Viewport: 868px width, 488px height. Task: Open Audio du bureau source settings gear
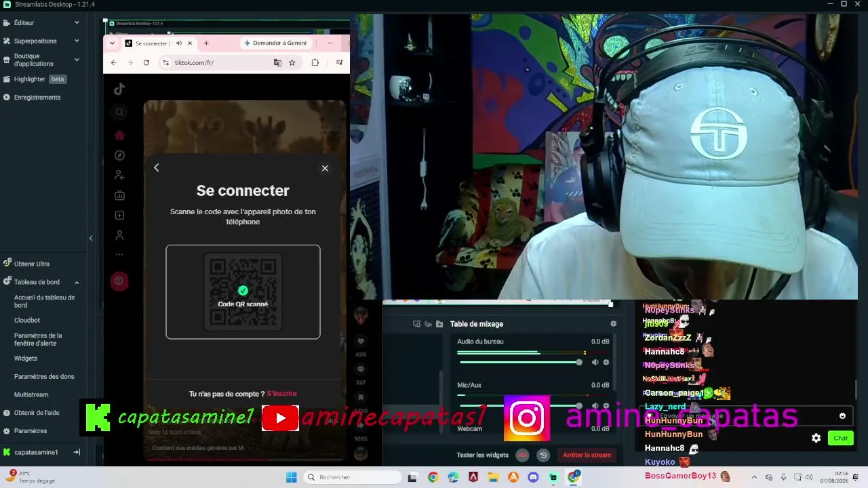606,362
